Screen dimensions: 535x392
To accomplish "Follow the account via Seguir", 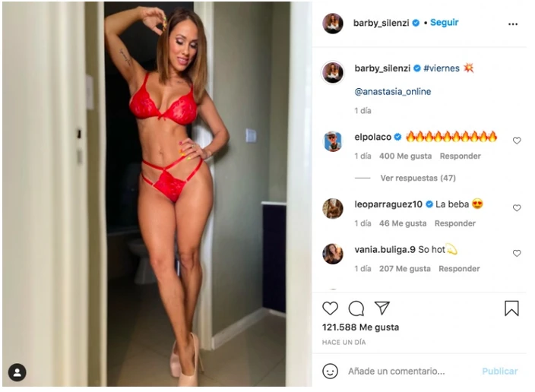I will pyautogui.click(x=445, y=23).
